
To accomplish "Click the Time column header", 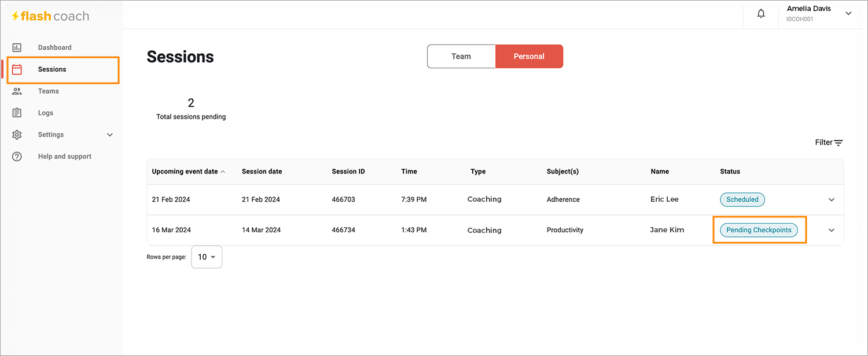I will click(409, 172).
